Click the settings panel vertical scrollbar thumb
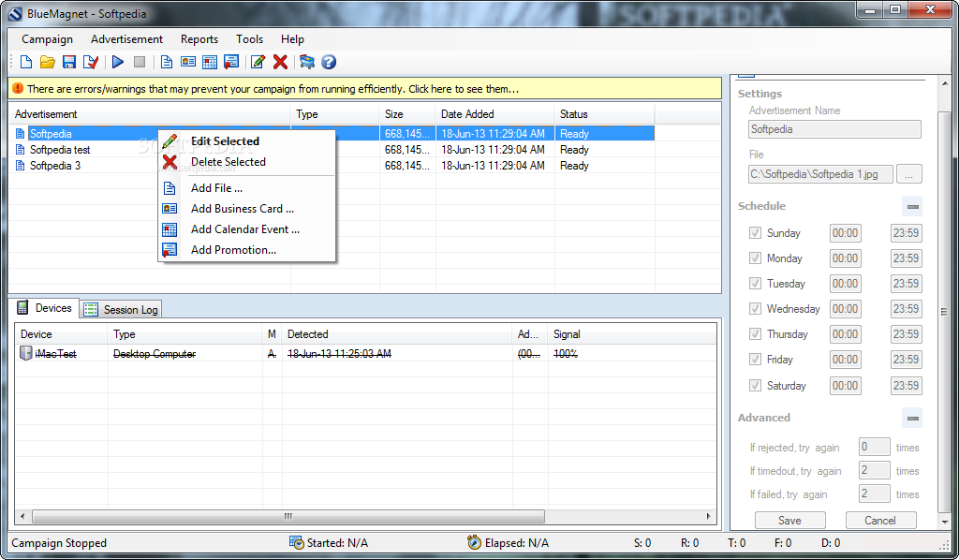Screen dimensions: 959x560 pos(944,311)
